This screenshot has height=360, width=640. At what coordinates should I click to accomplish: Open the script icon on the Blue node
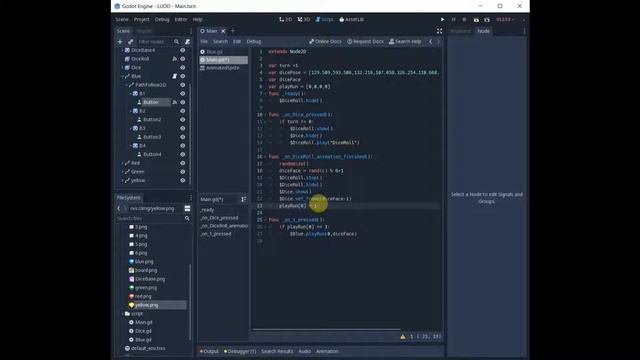pos(175,76)
